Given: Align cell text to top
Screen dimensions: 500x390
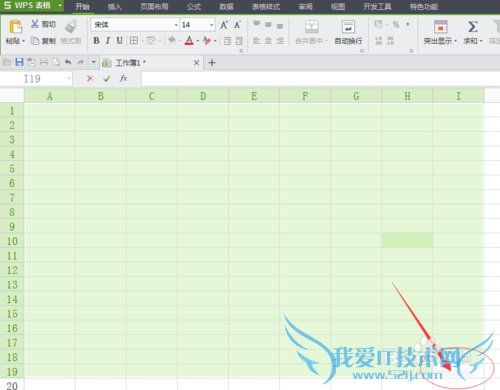Looking at the screenshot, I should (x=256, y=24).
